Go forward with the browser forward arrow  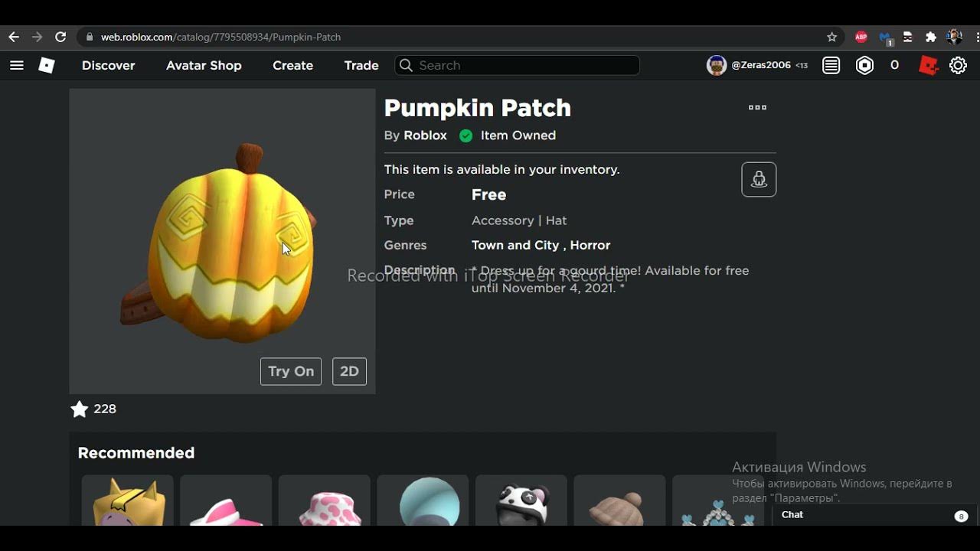[37, 37]
